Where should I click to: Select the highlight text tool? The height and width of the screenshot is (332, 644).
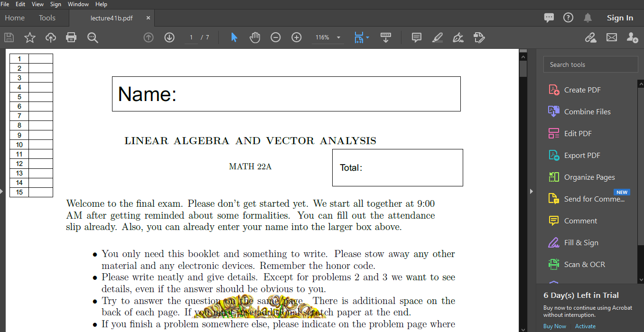pyautogui.click(x=438, y=37)
